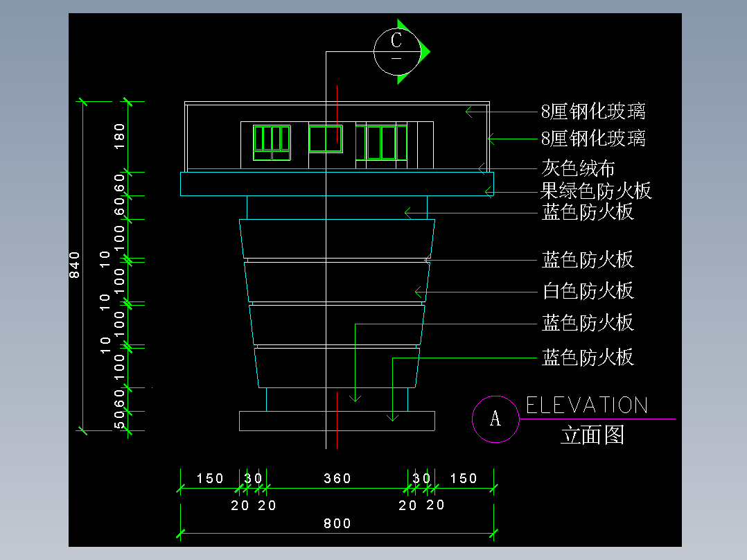The width and height of the screenshot is (747, 560).
Task: Select the 白色防火板 annotation text
Action: point(588,290)
